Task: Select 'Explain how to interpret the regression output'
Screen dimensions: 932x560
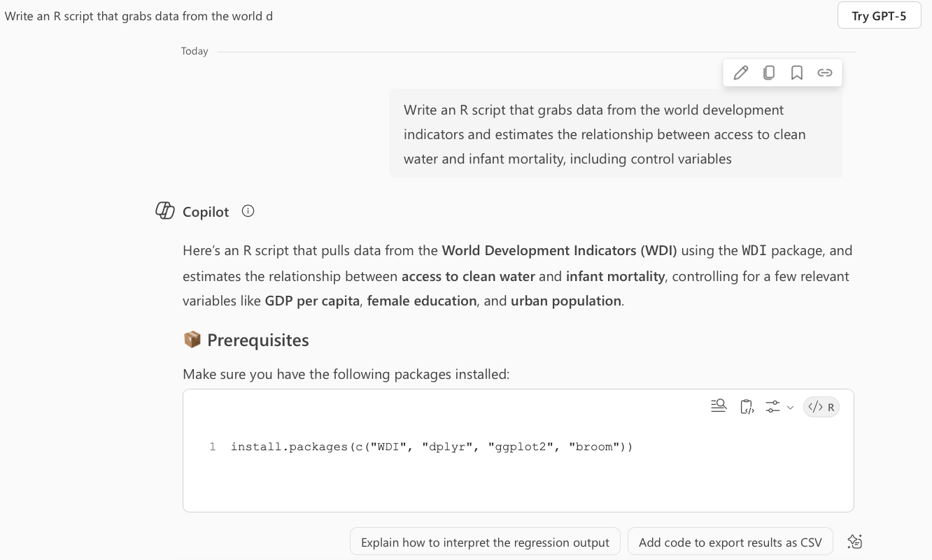Action: click(485, 542)
